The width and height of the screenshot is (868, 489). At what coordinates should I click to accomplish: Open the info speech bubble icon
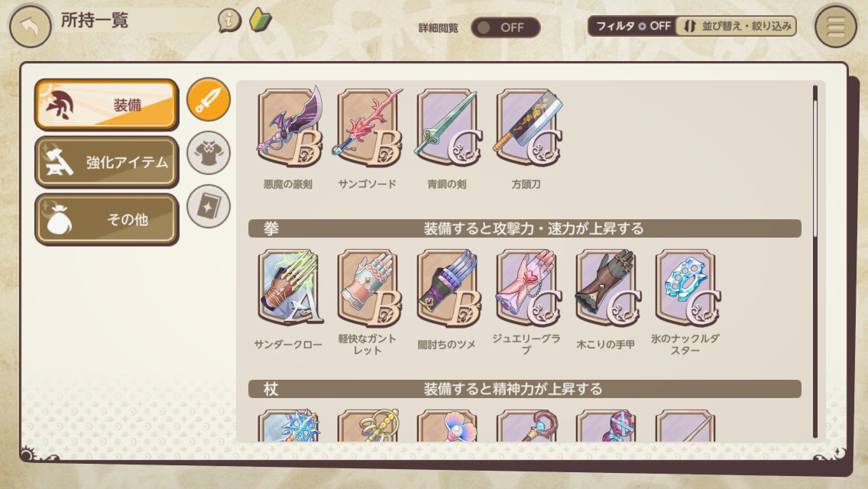pos(229,21)
